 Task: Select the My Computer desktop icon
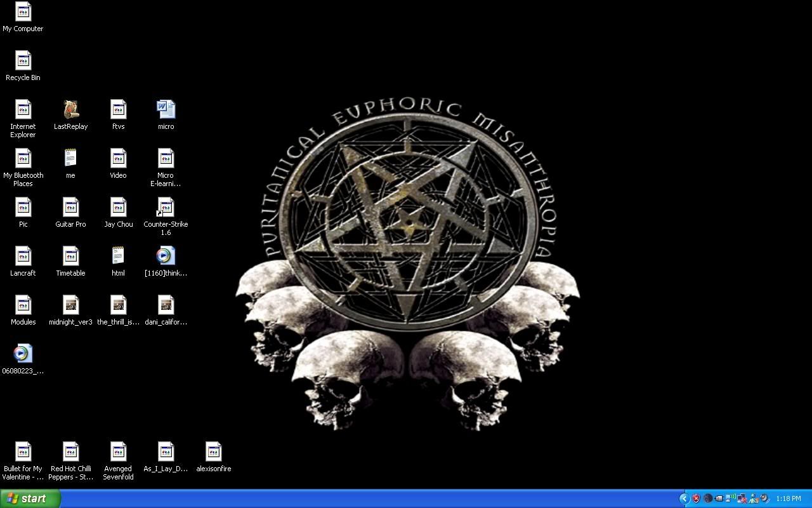23,13
